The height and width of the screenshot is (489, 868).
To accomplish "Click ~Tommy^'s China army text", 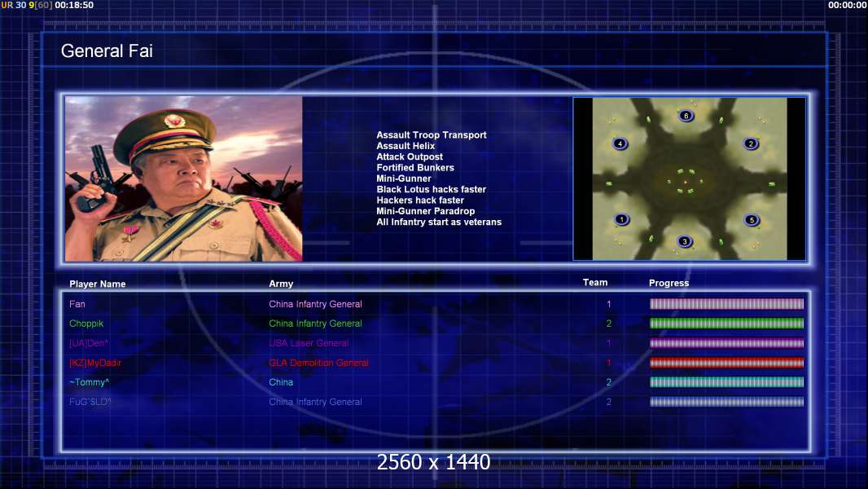I will click(281, 382).
